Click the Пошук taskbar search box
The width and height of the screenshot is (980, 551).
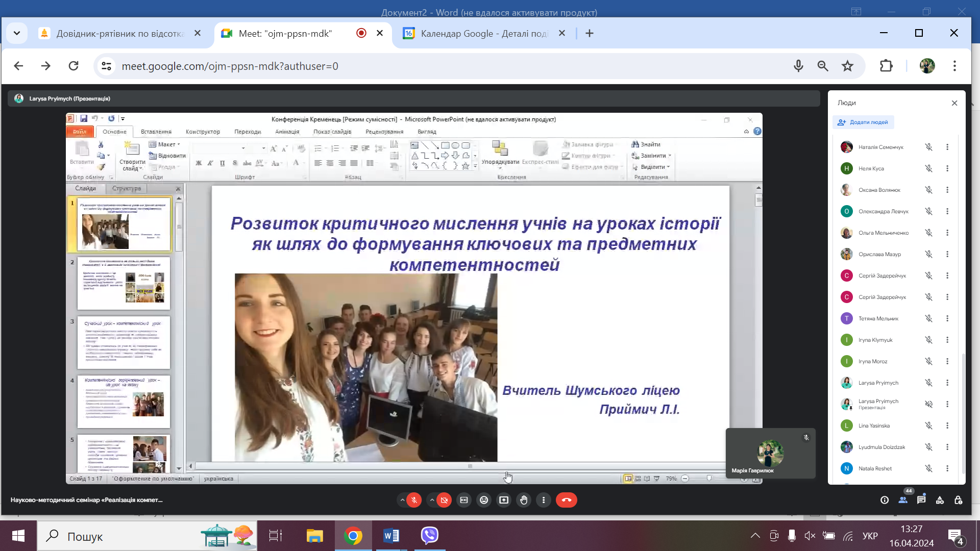pos(147,536)
